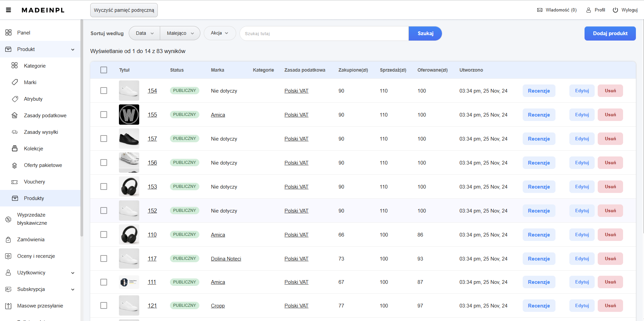The width and height of the screenshot is (644, 321).
Task: Open the headphones thumbnail for product 153
Action: click(129, 187)
